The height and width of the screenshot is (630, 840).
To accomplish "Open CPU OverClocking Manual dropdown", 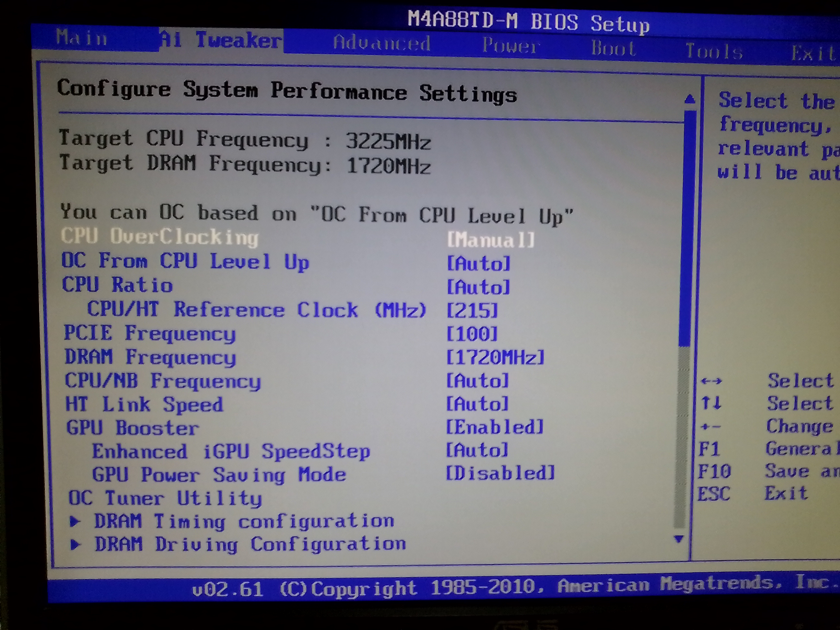I will tap(491, 240).
